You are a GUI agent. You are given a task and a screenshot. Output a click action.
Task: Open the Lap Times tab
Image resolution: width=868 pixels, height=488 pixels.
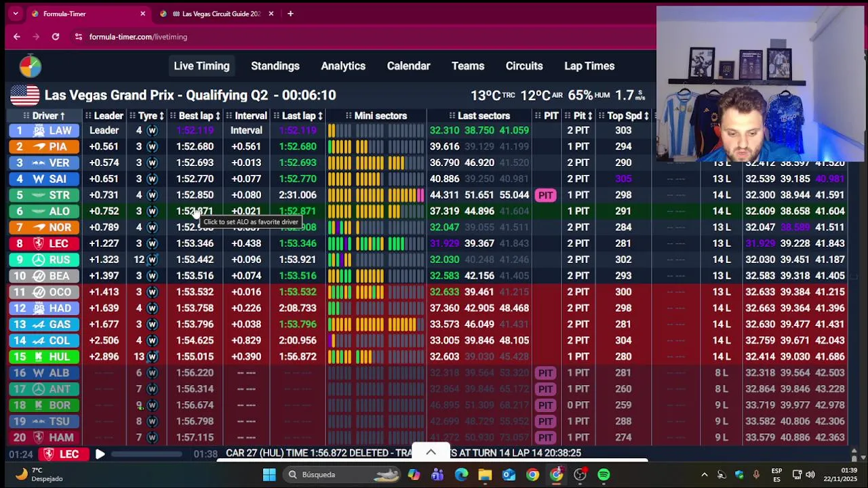(589, 66)
